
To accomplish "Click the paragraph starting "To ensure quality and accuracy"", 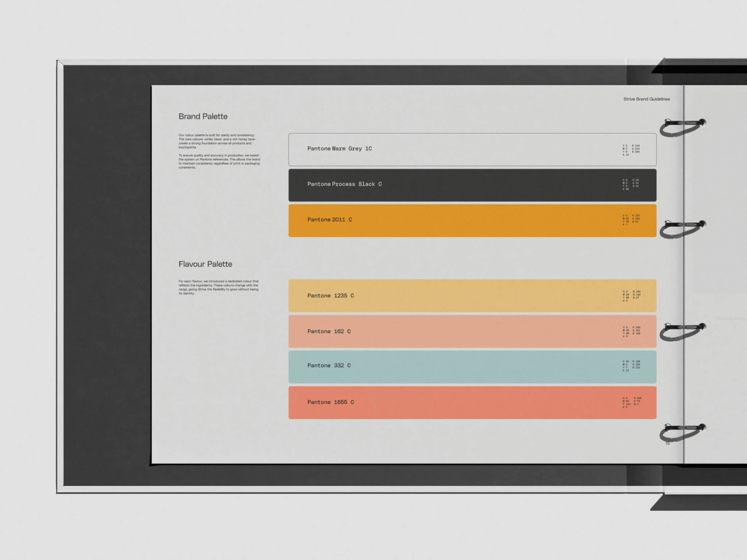I will coord(219,161).
